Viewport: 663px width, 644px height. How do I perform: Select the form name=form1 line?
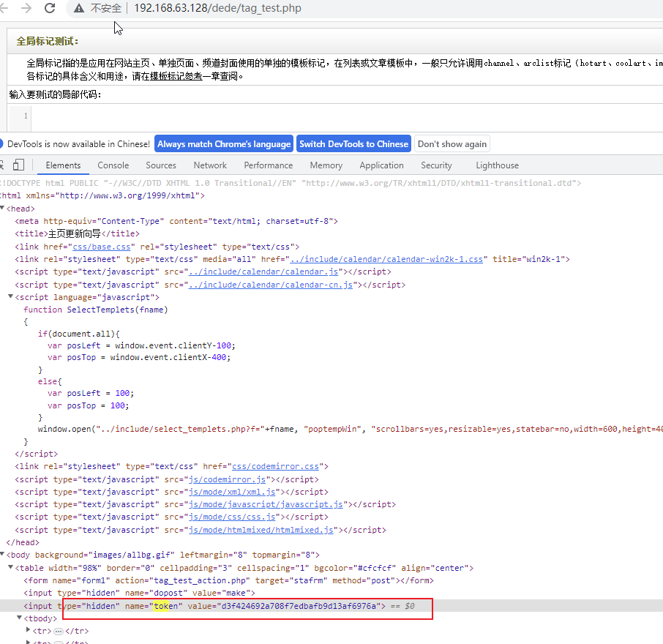point(229,580)
